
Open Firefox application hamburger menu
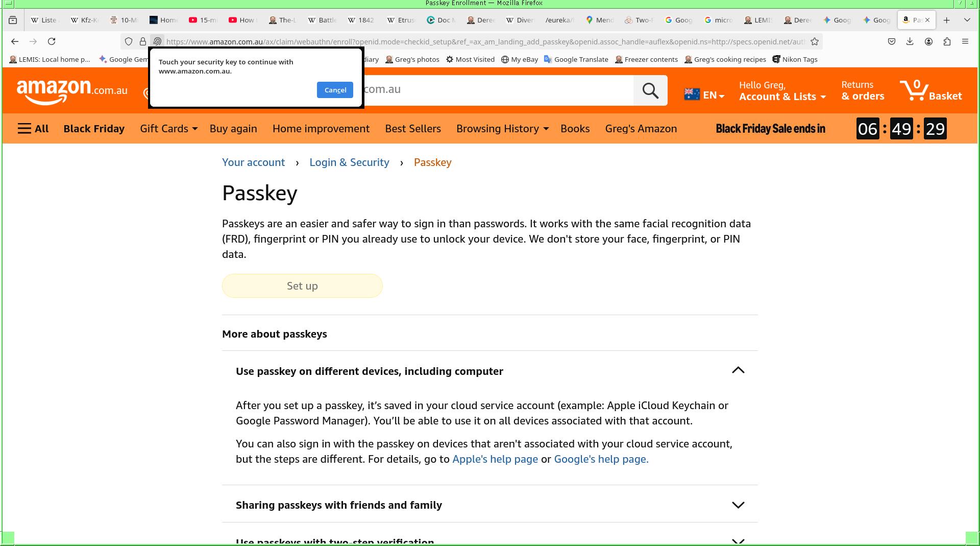tap(965, 41)
